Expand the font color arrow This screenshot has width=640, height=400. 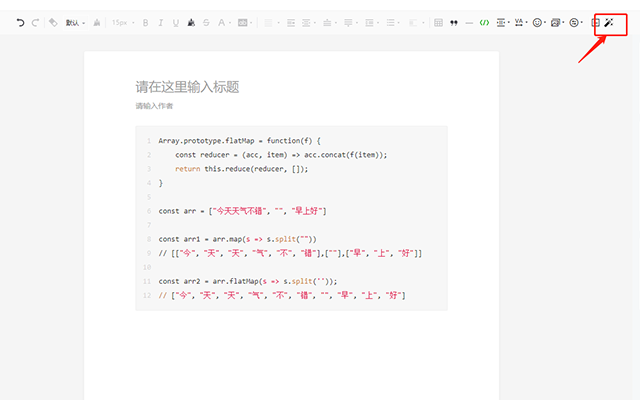click(230, 23)
